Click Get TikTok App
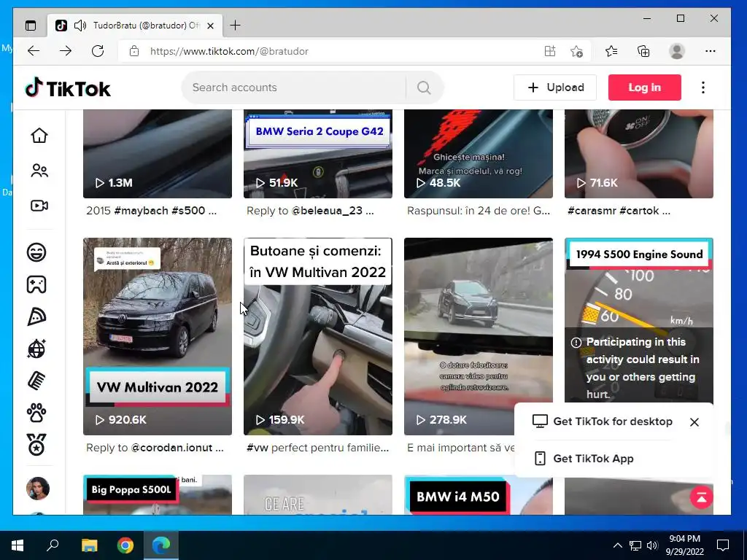 coord(584,459)
